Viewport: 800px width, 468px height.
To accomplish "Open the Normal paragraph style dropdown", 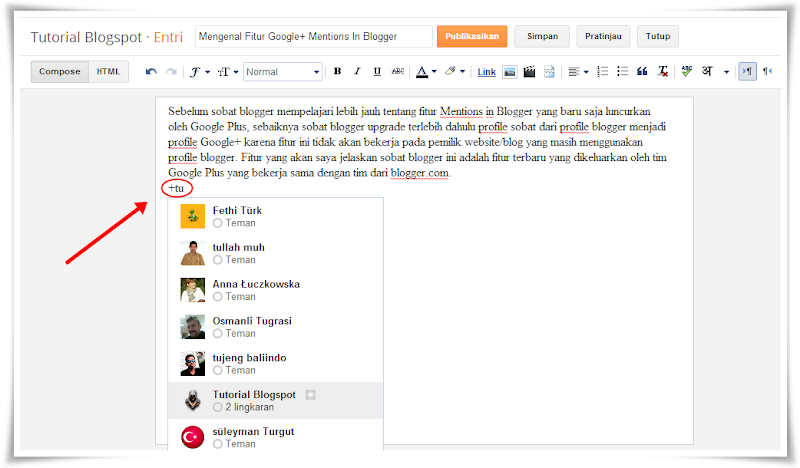I will point(283,71).
